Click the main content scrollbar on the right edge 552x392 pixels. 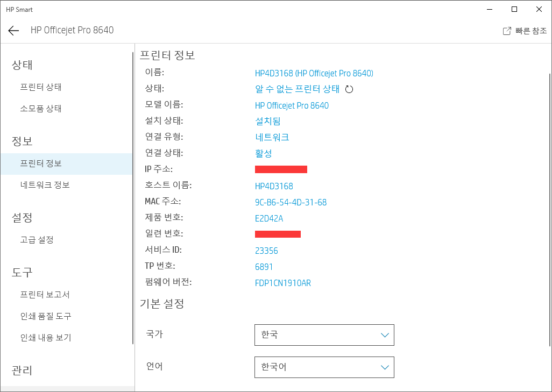pyautogui.click(x=550, y=209)
